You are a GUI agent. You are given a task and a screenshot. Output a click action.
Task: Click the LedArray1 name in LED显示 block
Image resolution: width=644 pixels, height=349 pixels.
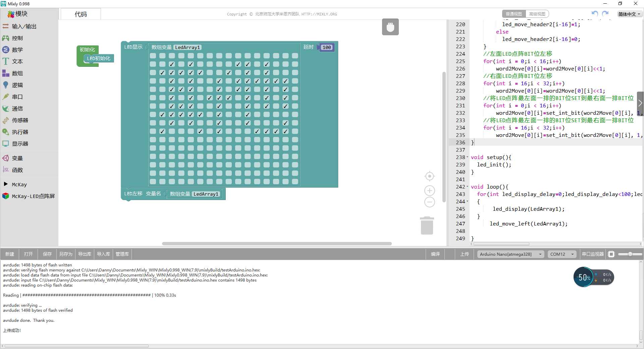point(187,47)
